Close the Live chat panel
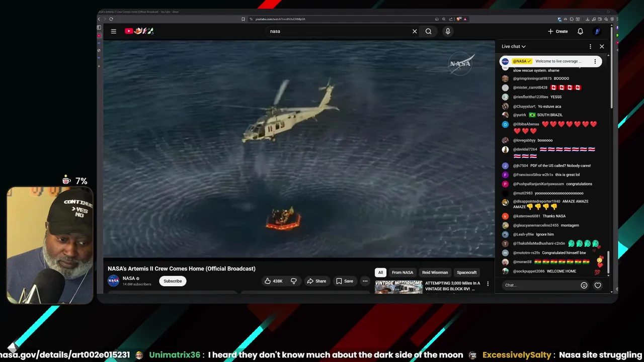 coord(602,46)
